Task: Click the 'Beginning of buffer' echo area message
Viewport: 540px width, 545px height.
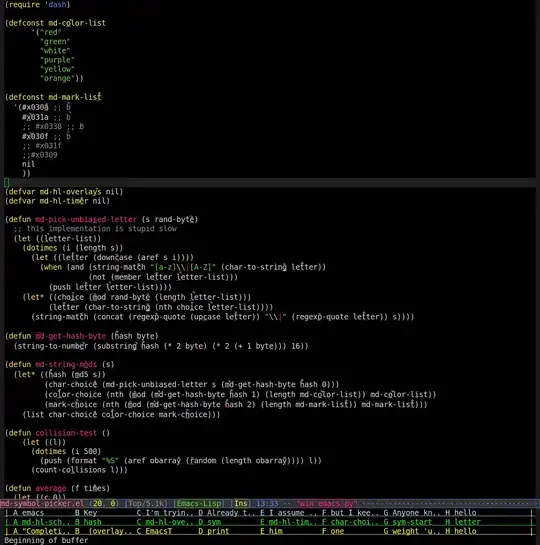Action: pos(46,540)
